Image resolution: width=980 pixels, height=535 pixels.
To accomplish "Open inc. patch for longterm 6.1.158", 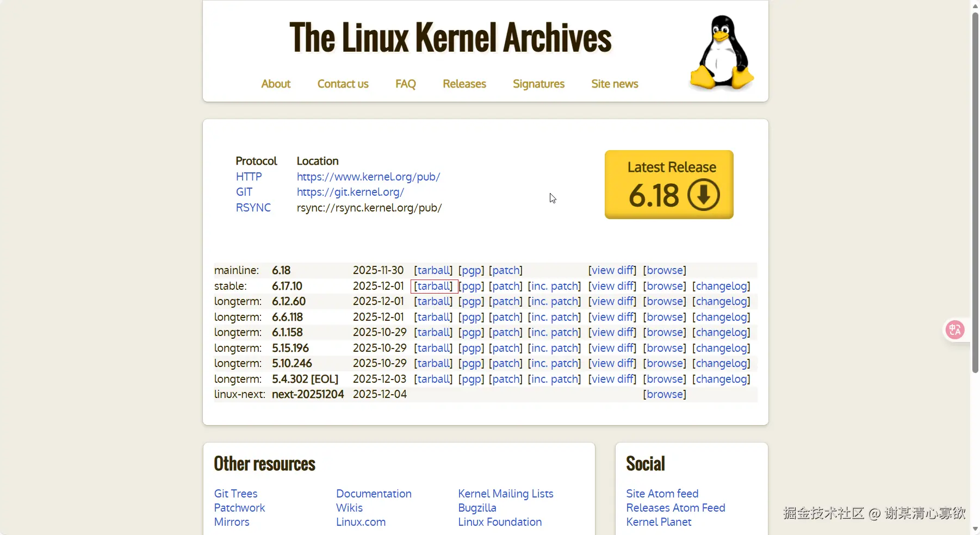I will [554, 332].
